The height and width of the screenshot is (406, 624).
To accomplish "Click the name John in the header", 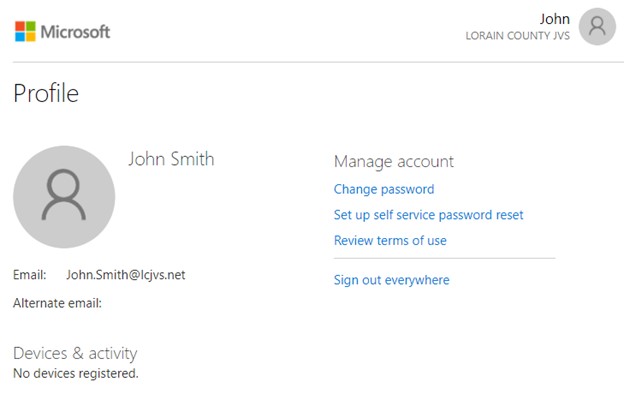I will 554,19.
